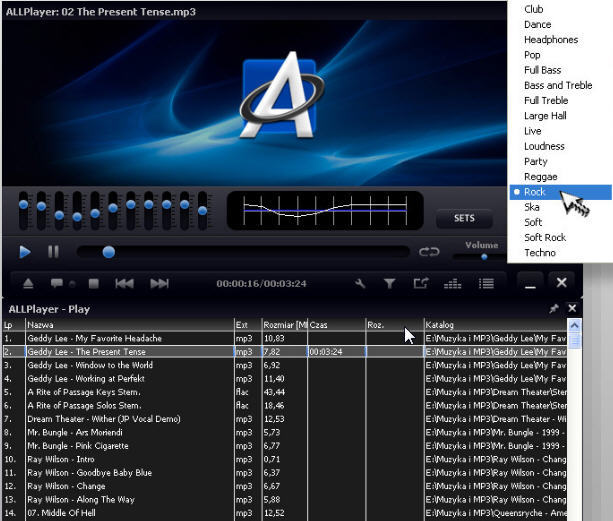Click the first equalizer band slider
Viewport: 613px width, 521px height.
tap(23, 204)
